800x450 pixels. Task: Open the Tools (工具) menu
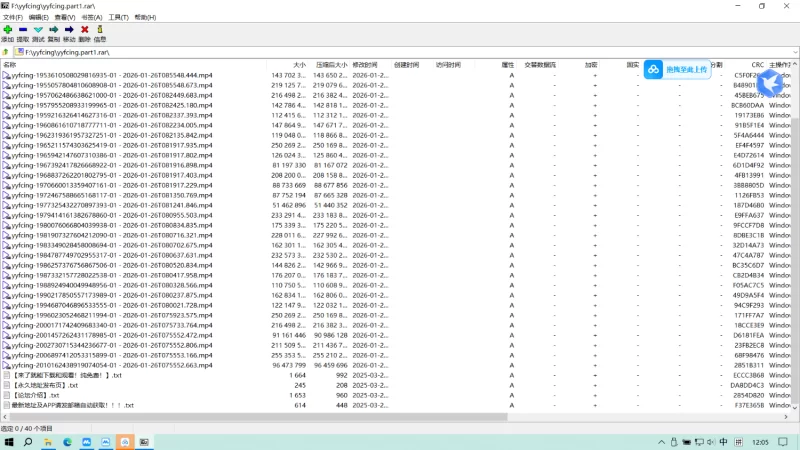pos(118,17)
